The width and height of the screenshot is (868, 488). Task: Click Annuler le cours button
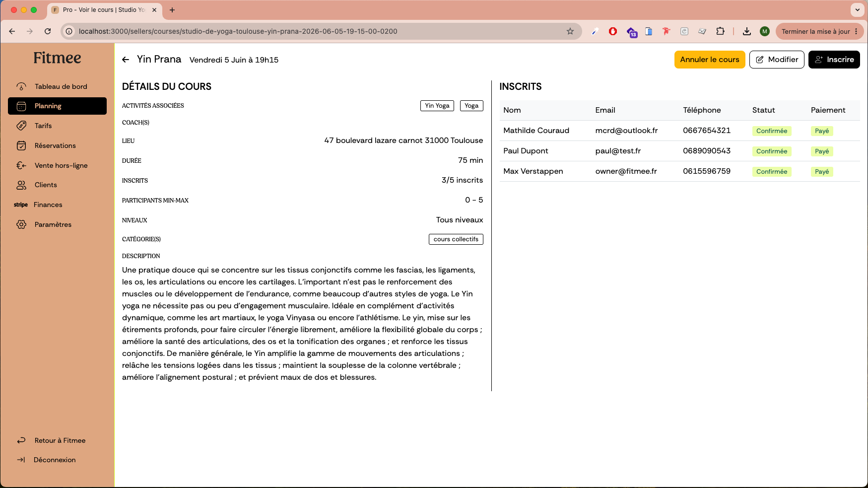[x=710, y=60]
